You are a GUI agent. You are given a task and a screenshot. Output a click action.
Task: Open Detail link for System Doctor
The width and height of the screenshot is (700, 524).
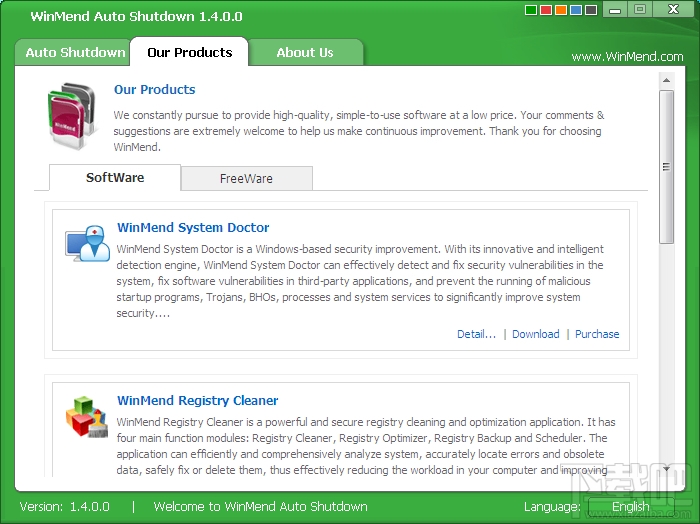476,334
